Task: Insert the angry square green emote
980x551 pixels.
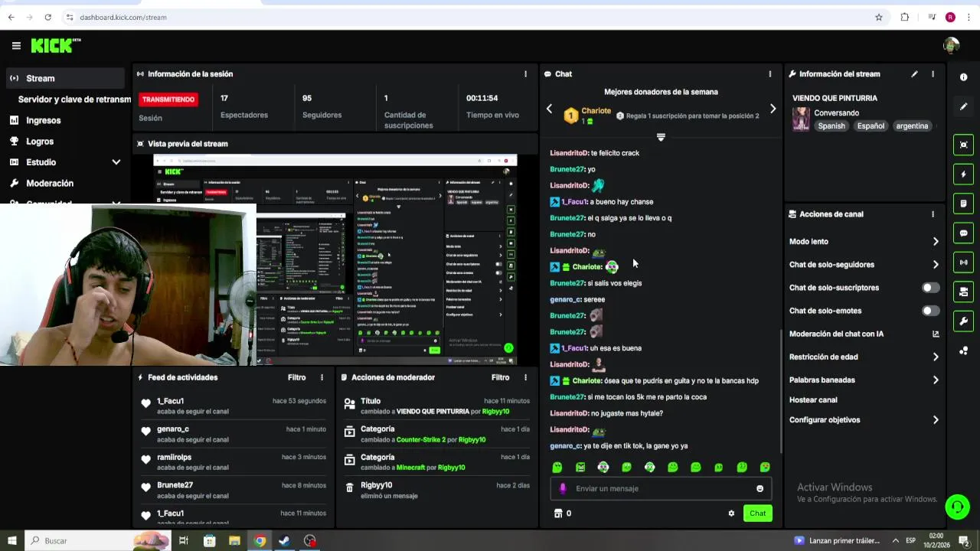Action: (x=580, y=467)
